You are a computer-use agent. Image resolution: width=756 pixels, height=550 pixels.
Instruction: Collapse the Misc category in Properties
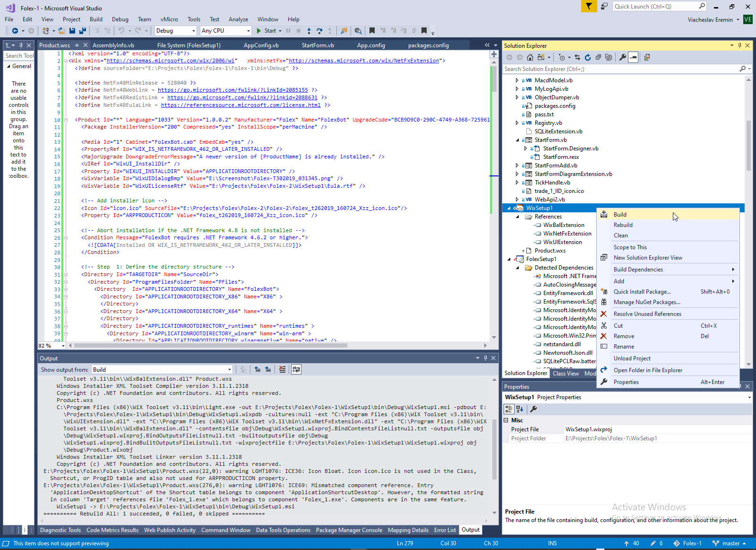tap(506, 420)
